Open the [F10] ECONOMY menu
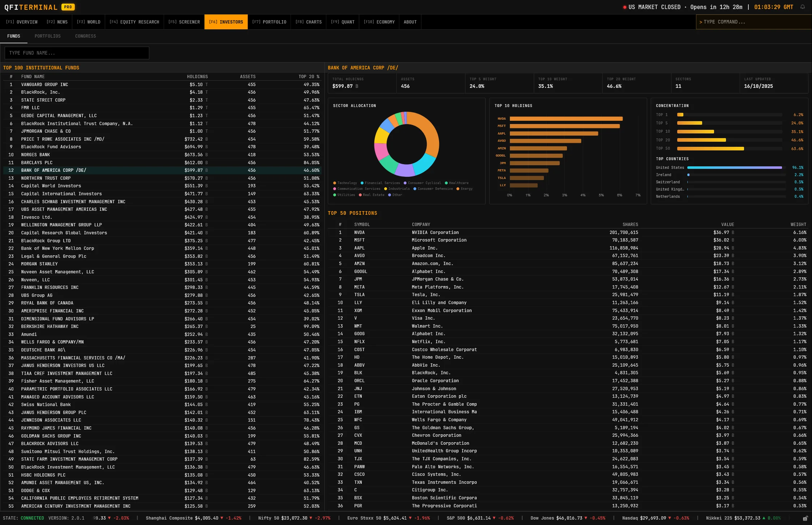812x525 pixels. [379, 22]
